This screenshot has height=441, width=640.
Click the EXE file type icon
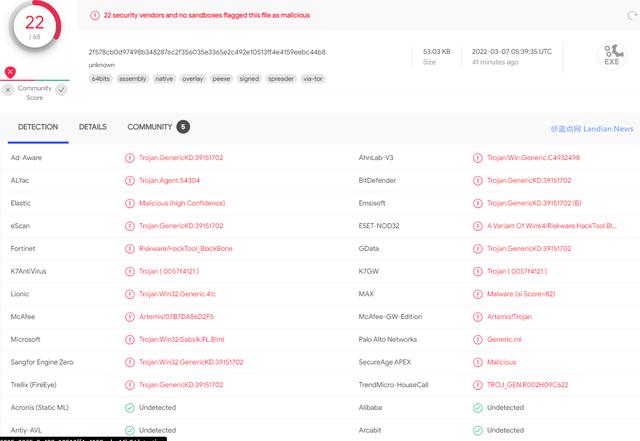coord(610,56)
